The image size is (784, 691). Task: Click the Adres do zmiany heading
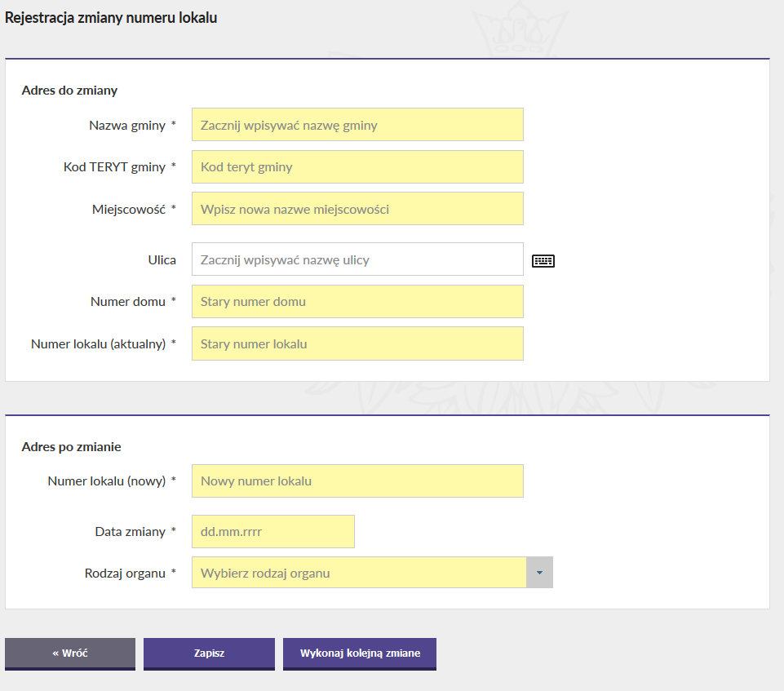click(x=69, y=91)
